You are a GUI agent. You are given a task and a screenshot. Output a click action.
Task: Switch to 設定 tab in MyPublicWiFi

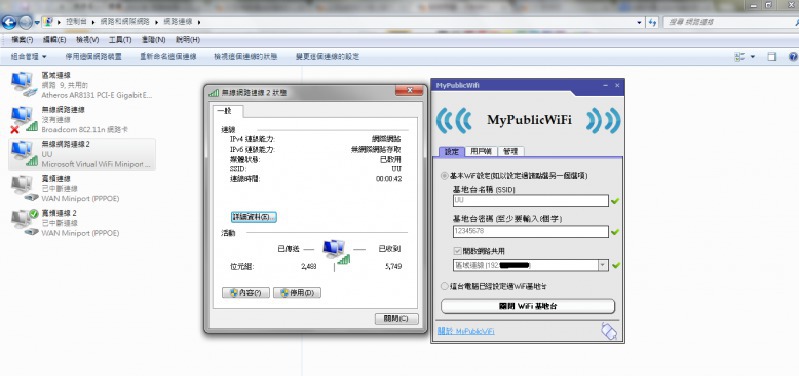pos(451,152)
